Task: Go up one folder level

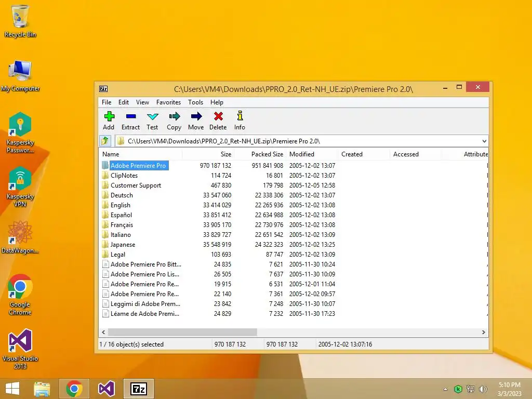Action: (x=104, y=141)
